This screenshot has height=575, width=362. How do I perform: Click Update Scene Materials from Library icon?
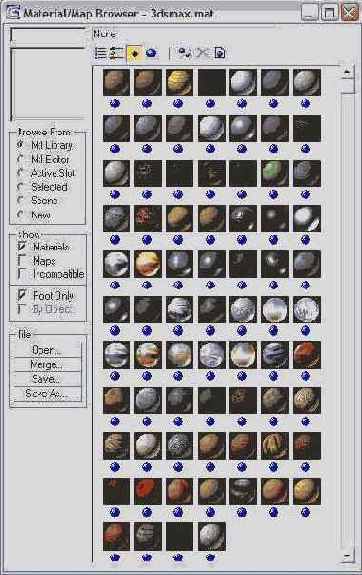coord(184,53)
